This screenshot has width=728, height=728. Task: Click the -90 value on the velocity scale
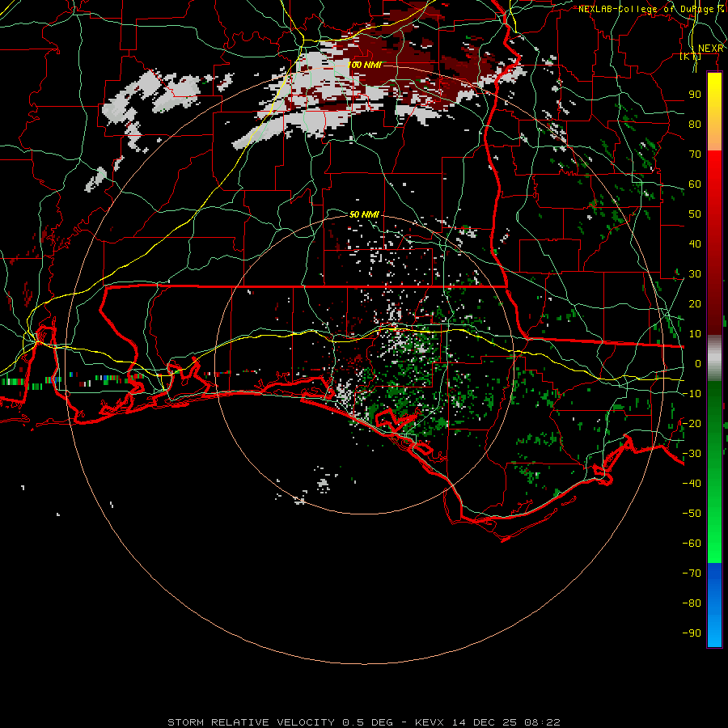coord(692,633)
